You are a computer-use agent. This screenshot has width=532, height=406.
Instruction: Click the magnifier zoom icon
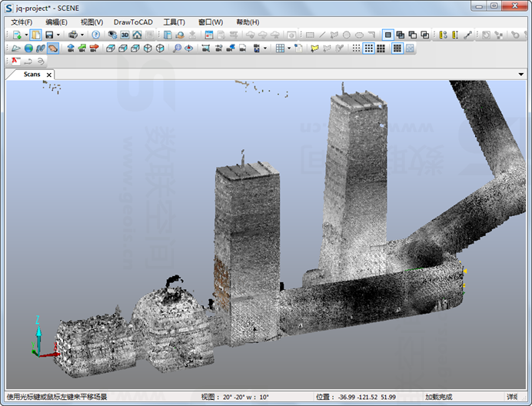[177, 48]
